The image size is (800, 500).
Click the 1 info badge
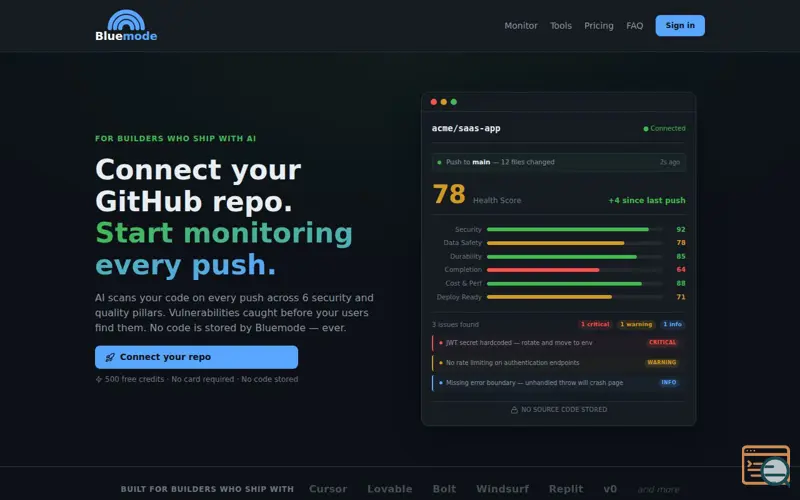coord(672,324)
